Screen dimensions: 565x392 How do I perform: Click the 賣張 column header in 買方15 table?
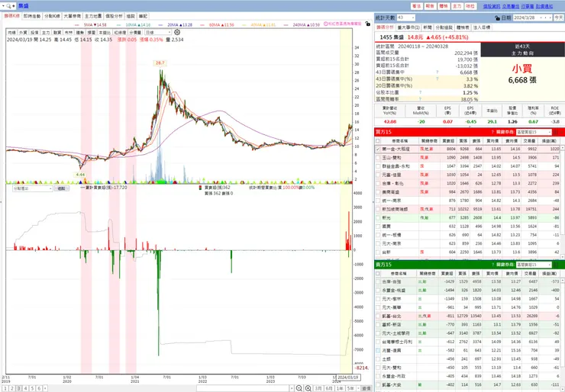coord(476,141)
